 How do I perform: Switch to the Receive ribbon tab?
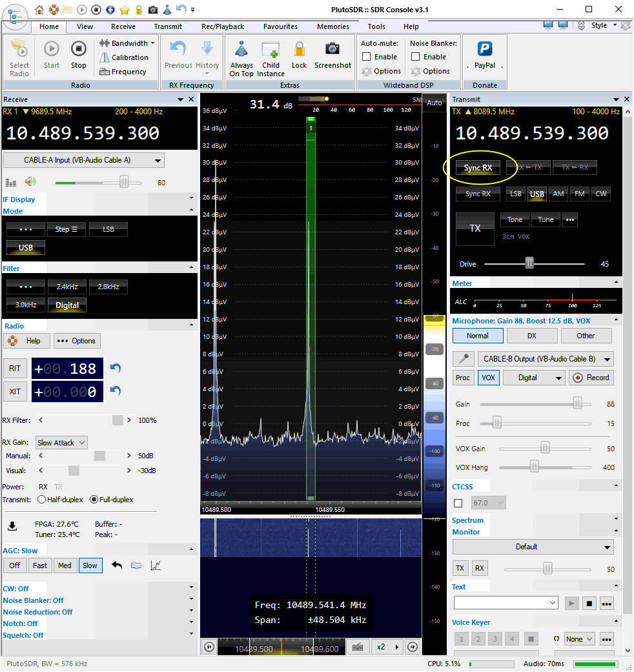[123, 26]
